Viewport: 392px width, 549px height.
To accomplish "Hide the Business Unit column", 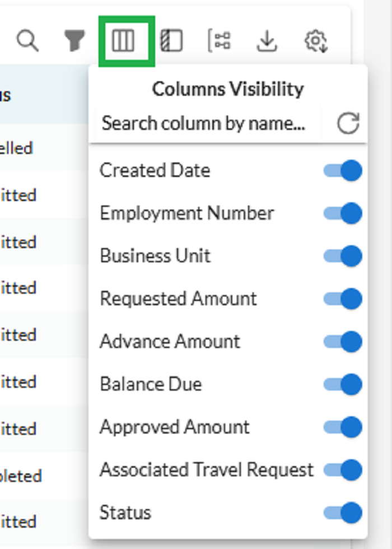I will click(x=343, y=256).
